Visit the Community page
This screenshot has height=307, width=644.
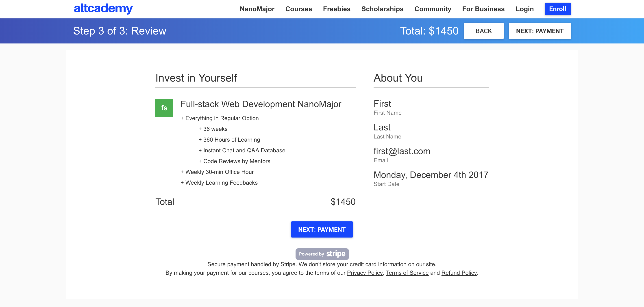(433, 9)
